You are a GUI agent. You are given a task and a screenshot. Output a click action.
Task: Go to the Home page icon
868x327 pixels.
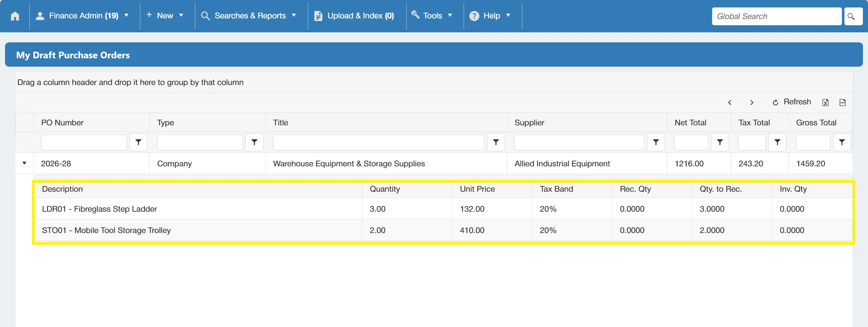(15, 16)
